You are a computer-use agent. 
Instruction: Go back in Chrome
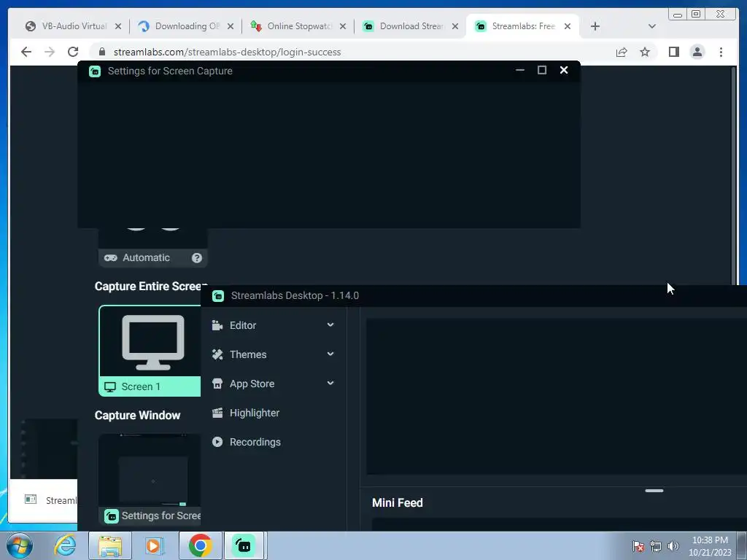pyautogui.click(x=26, y=52)
